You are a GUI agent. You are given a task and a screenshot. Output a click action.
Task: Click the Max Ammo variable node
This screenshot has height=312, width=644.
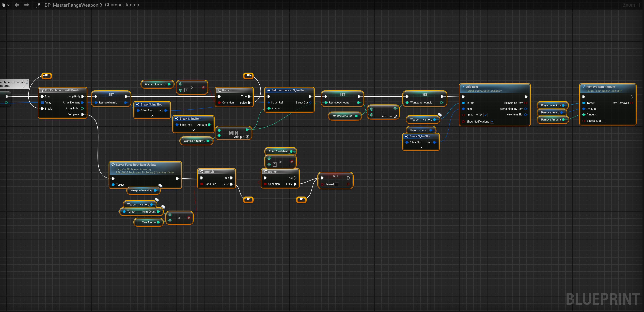pos(149,222)
